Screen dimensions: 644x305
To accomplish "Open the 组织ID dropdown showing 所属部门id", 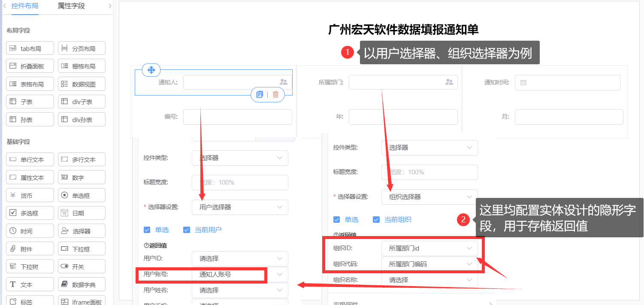I will click(429, 248).
